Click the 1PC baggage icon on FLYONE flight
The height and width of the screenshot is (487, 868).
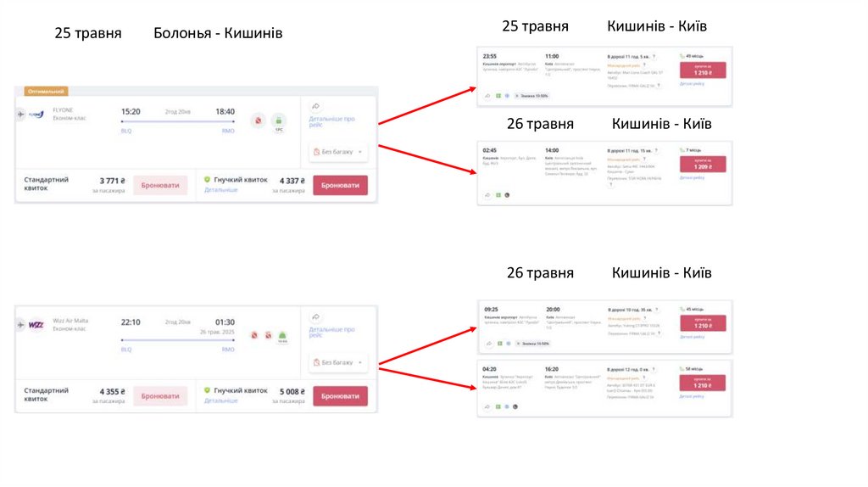(278, 122)
